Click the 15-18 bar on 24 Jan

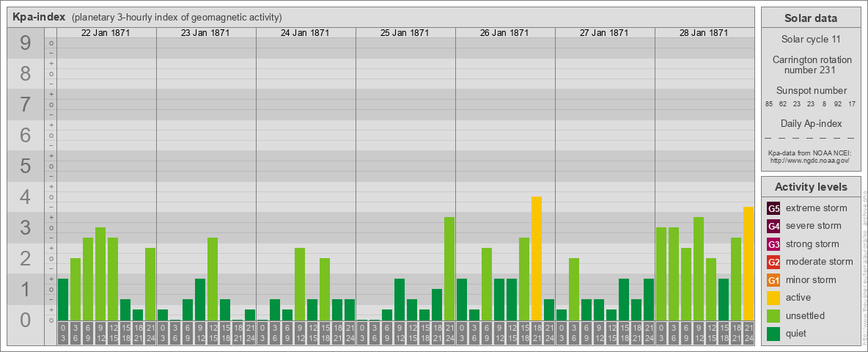(x=325, y=289)
